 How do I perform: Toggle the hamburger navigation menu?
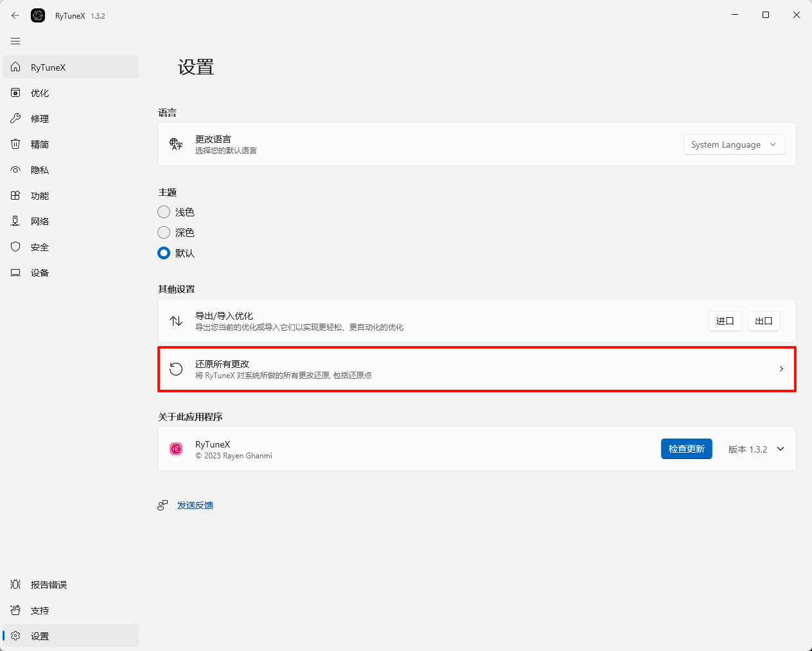pos(15,41)
